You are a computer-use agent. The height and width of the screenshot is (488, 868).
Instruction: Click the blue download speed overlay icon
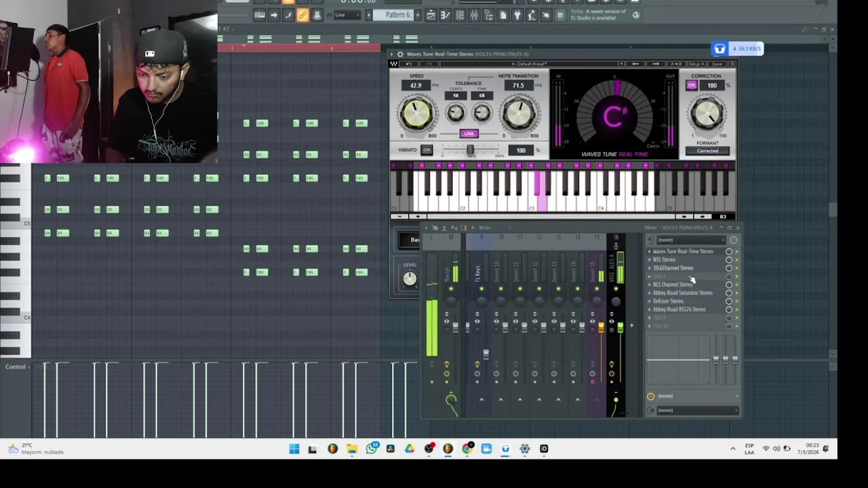point(719,49)
